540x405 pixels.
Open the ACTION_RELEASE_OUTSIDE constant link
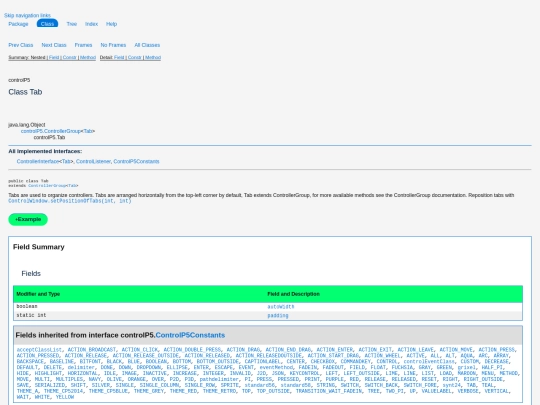coord(146,355)
